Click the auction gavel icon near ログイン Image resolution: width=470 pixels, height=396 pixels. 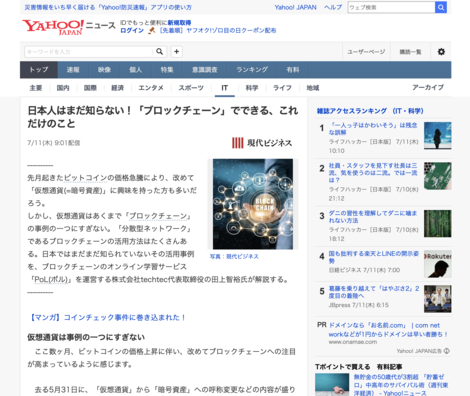152,31
